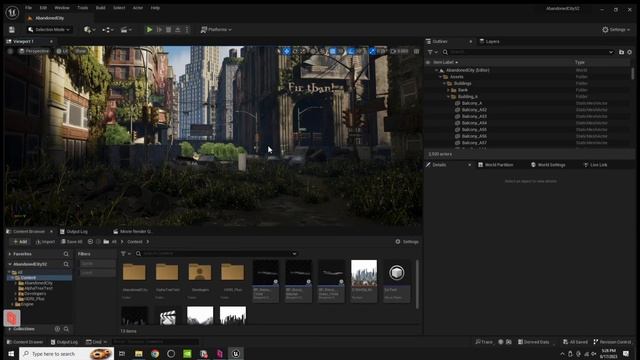
Task: Open the Tools menu
Action: (x=83, y=8)
